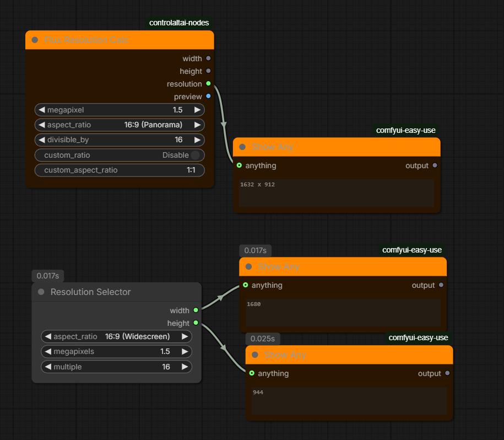Image resolution: width=504 pixels, height=440 pixels.
Task: Click the divisible_by value 16
Action: tap(178, 140)
